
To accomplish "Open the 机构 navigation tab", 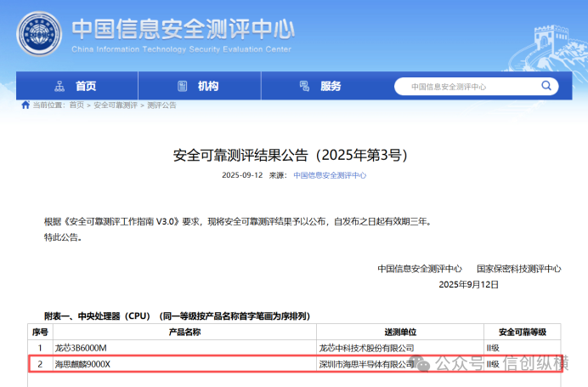I will 200,86.
